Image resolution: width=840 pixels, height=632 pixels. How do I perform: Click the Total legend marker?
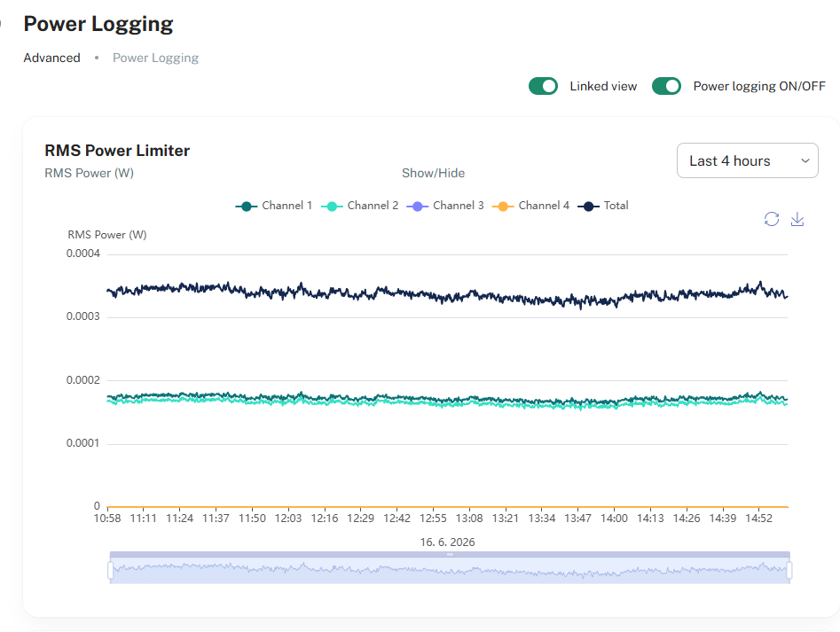pyautogui.click(x=589, y=207)
